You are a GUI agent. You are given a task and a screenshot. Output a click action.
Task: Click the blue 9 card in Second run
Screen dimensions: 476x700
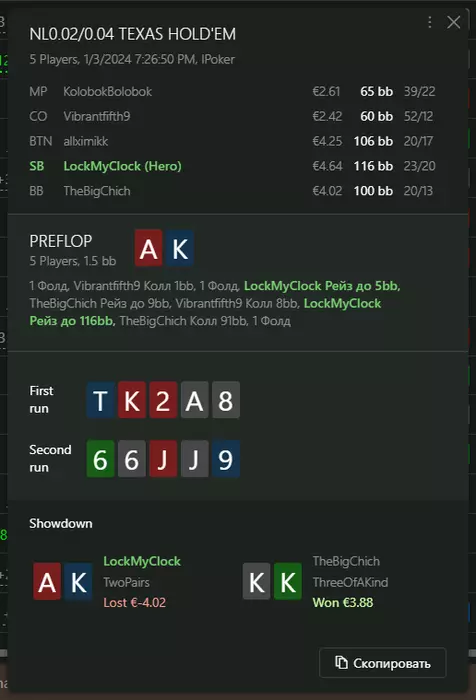coord(226,459)
